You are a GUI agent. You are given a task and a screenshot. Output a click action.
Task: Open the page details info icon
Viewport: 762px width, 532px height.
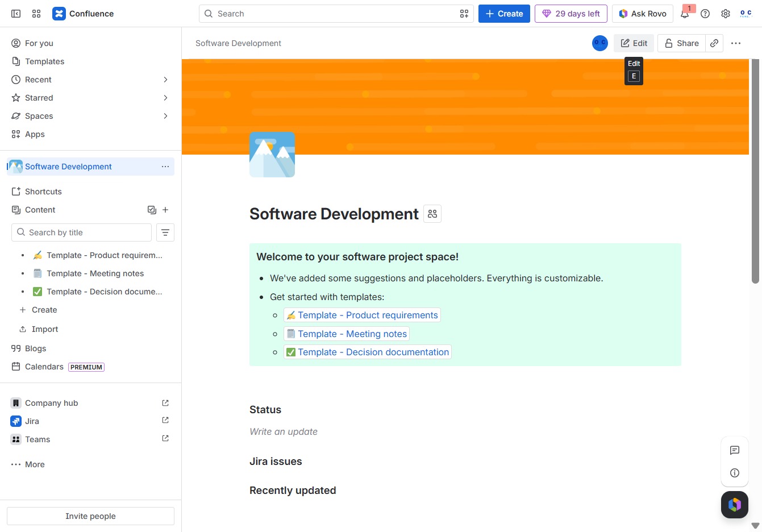[x=735, y=473]
